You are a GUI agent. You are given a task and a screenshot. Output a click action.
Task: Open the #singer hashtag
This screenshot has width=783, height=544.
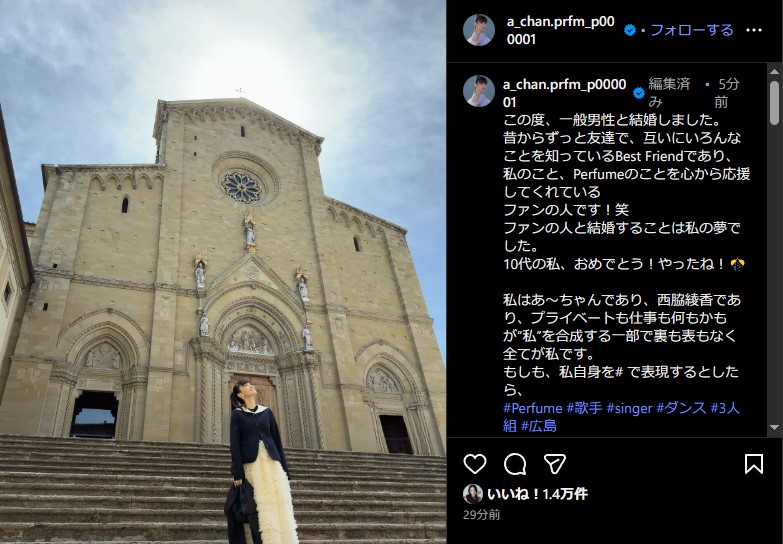629,408
